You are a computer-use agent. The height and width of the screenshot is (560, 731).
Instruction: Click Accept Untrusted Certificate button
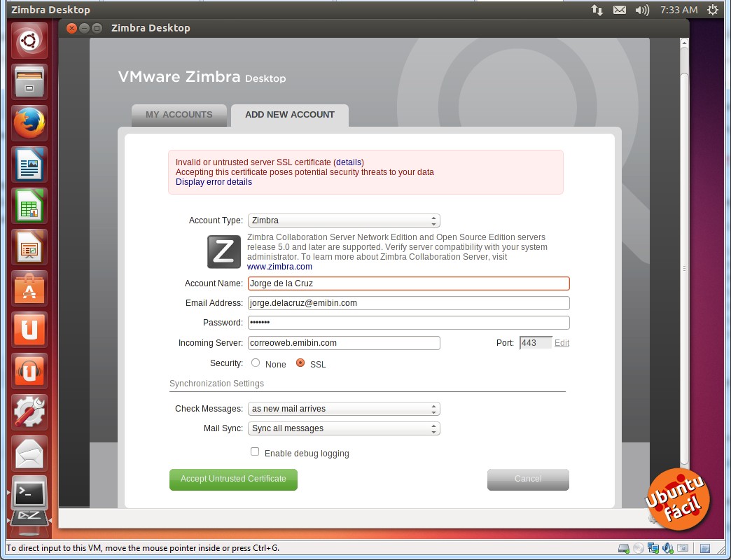(233, 479)
